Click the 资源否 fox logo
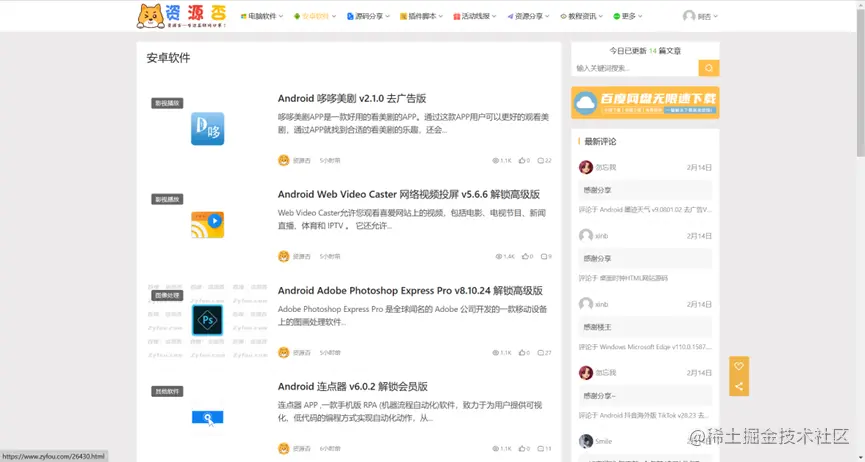Image resolution: width=865 pixels, height=462 pixels. (181, 16)
